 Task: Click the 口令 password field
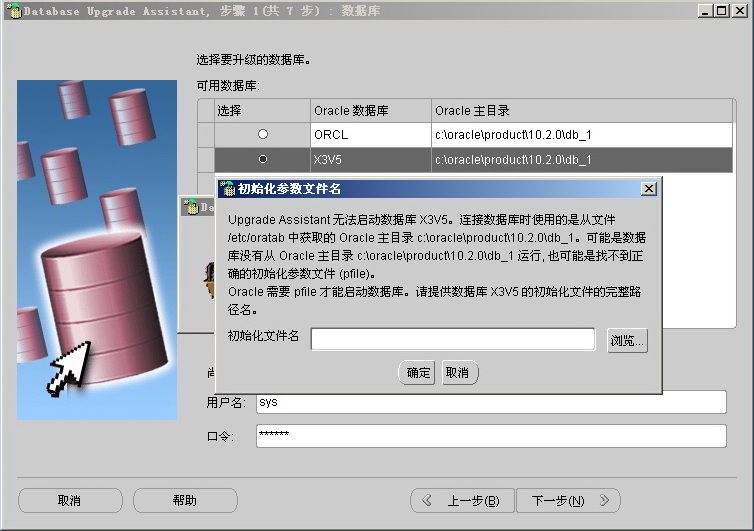coord(491,436)
